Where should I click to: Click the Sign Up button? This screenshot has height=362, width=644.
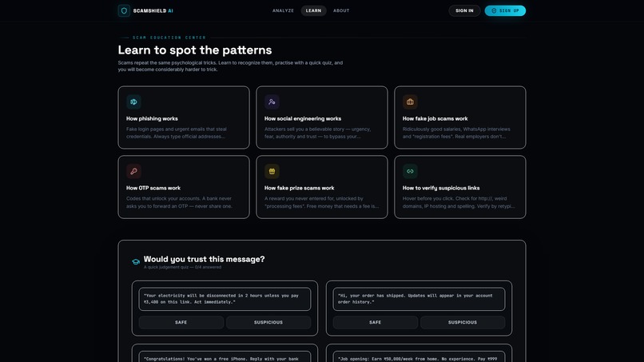[x=505, y=10]
